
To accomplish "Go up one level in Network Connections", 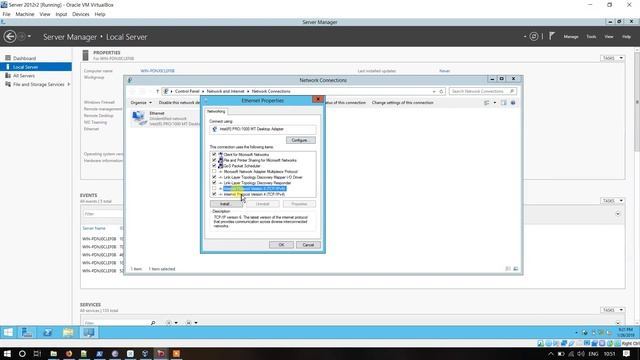I will (x=158, y=91).
